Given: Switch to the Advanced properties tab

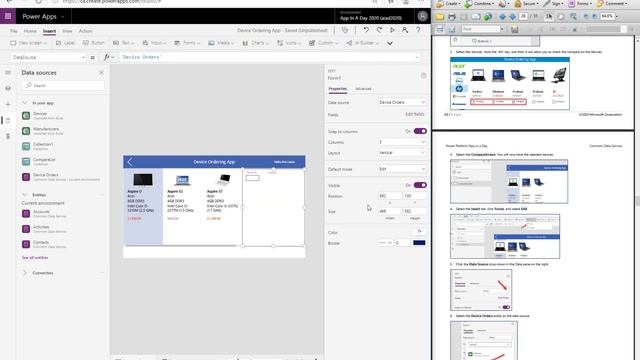Looking at the screenshot, I should coord(363,89).
